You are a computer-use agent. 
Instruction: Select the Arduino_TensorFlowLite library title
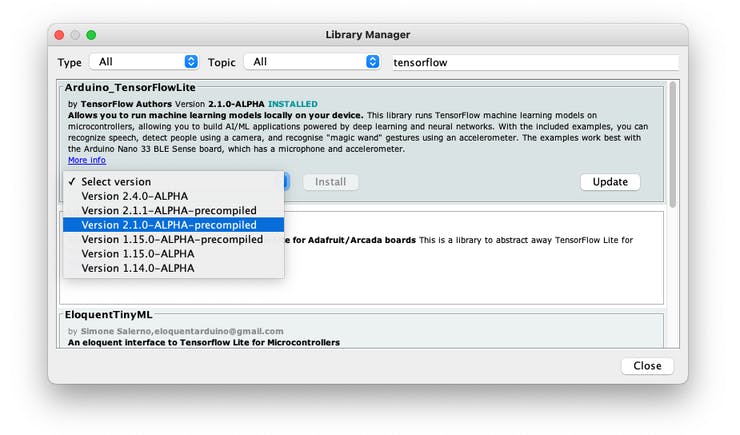coord(130,87)
